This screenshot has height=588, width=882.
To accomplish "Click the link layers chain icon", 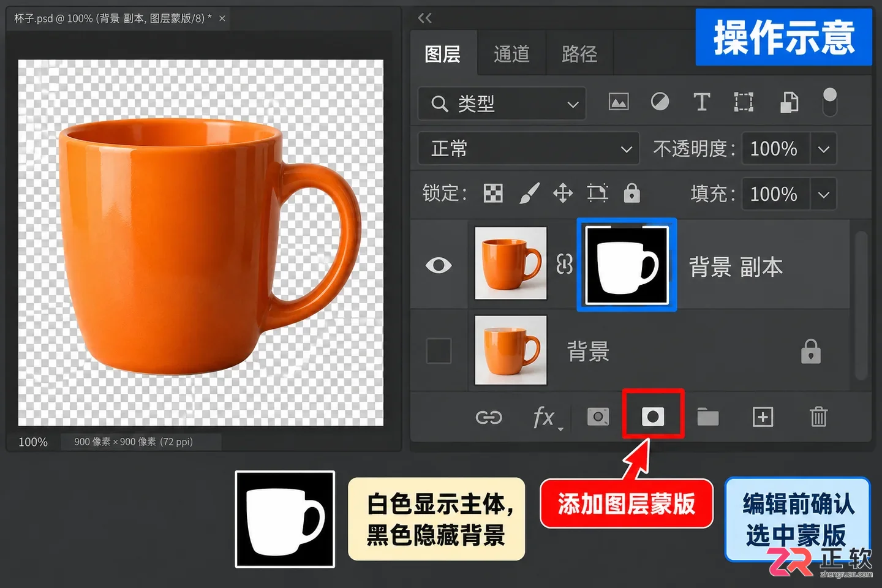I will pos(489,418).
